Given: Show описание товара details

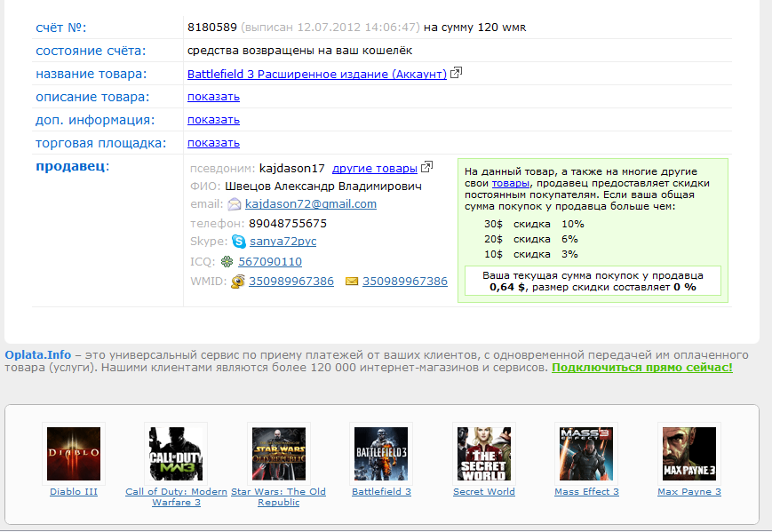Looking at the screenshot, I should pyautogui.click(x=214, y=97).
